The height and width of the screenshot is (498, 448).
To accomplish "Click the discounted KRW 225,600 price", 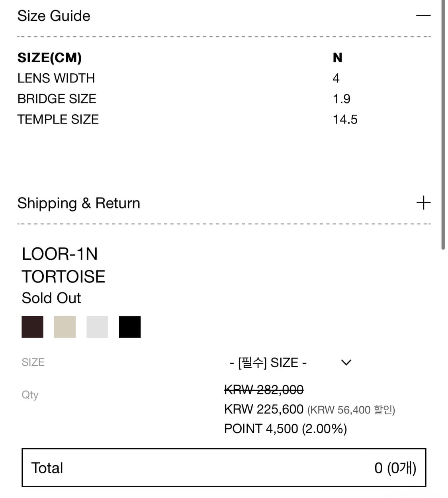I will click(264, 409).
